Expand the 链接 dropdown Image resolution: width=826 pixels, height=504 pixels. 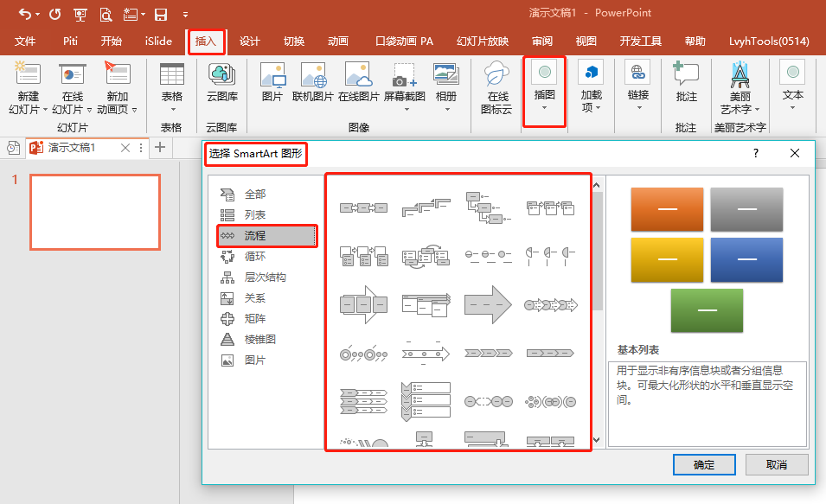[639, 107]
